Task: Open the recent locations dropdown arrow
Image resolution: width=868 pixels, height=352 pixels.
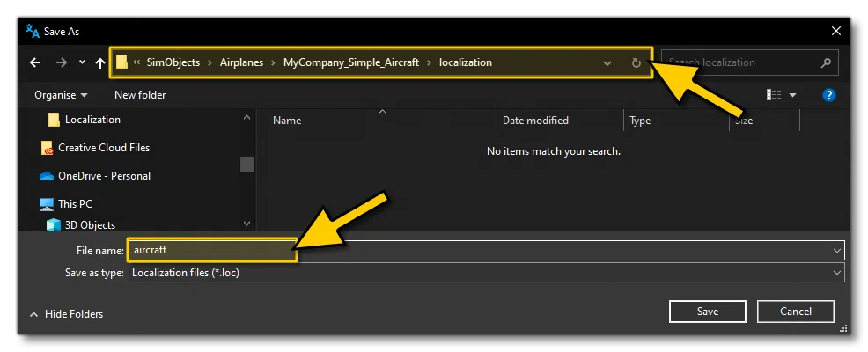Action: click(82, 62)
